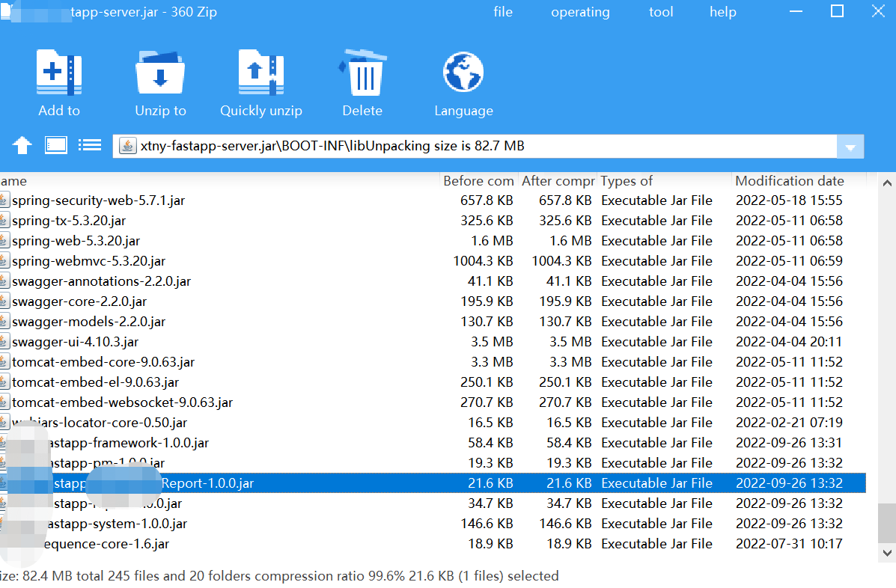Click date 2022-07-31 10:17
The width and height of the screenshot is (896, 588).
click(x=789, y=544)
